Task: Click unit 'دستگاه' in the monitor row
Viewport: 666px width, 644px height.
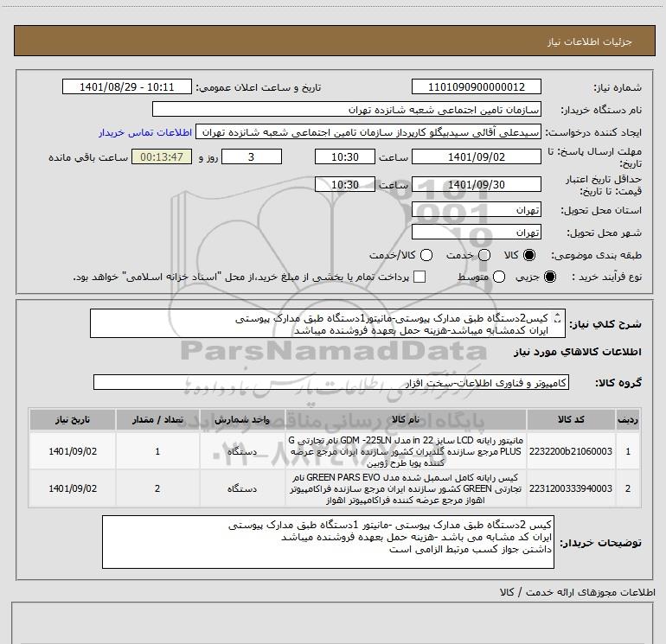Action: [241, 452]
